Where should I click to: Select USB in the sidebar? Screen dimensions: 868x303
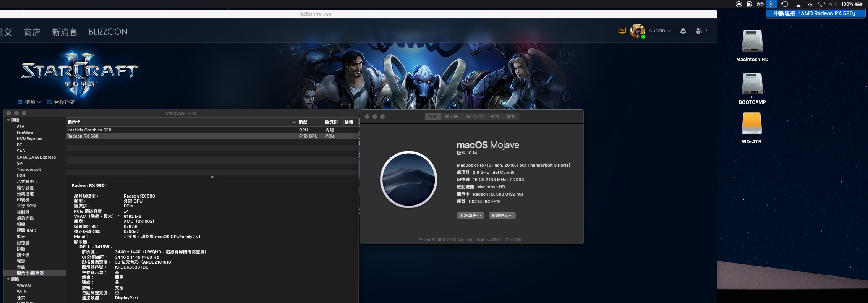pos(21,175)
